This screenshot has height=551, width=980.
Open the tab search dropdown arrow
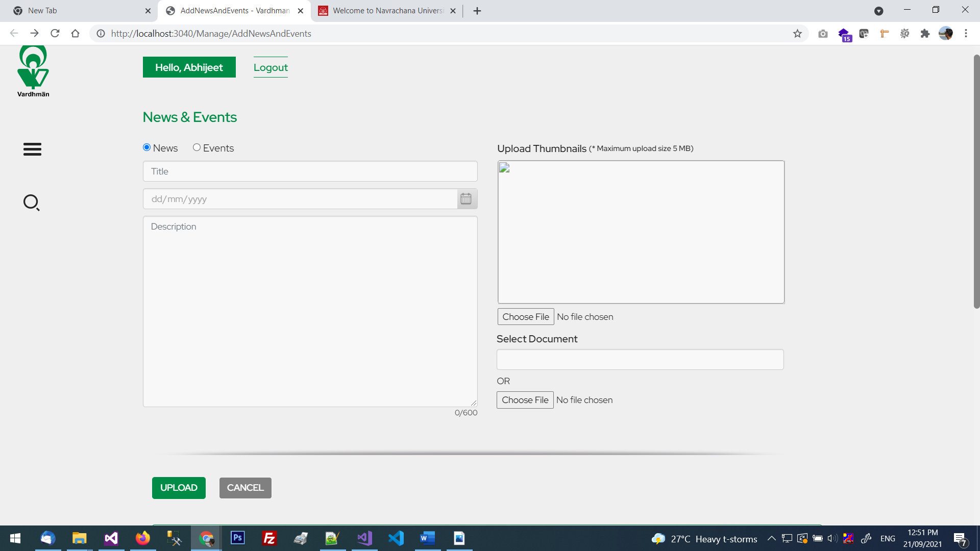pyautogui.click(x=878, y=11)
